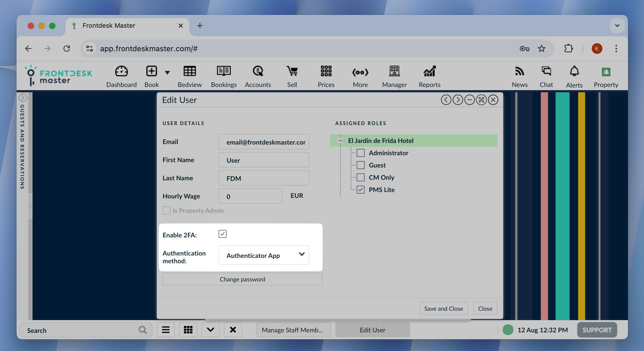Open browser extensions puzzle icon
This screenshot has width=644, height=351.
(x=568, y=49)
